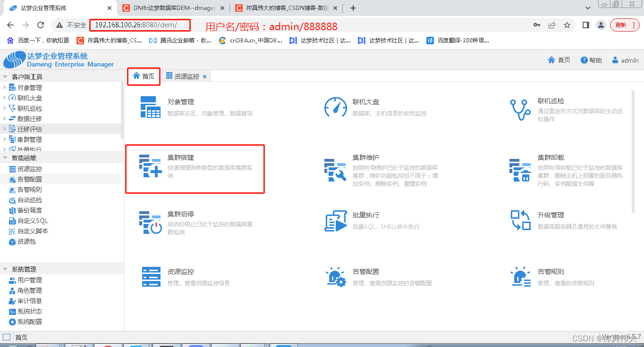The width and height of the screenshot is (644, 347).
Task: Expand the 集群管理 tree arrow
Action: pyautogui.click(x=4, y=140)
